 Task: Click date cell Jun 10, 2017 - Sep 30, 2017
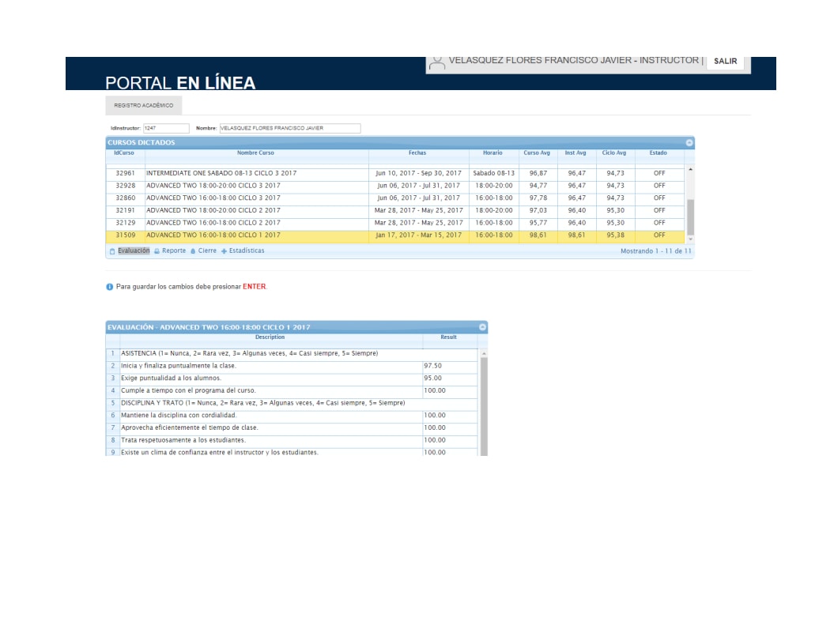coord(419,173)
